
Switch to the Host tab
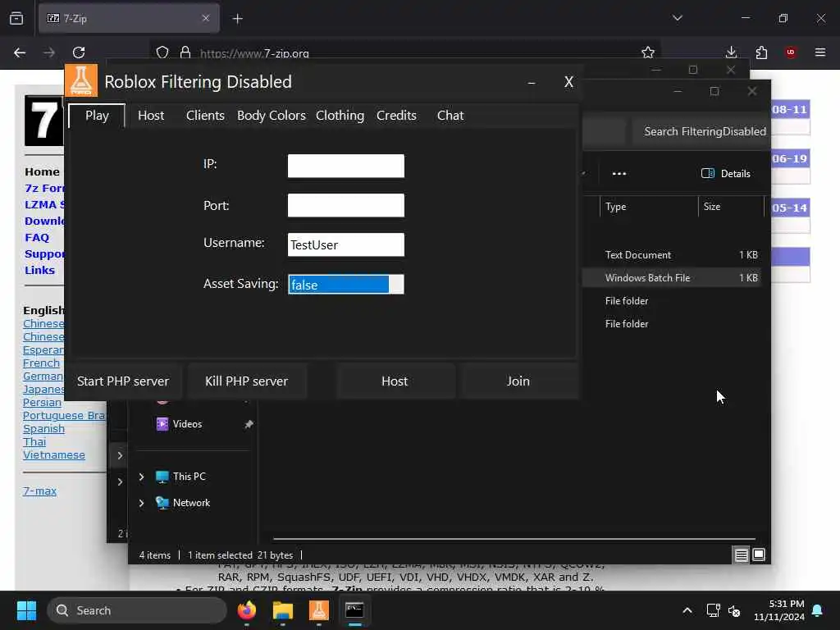click(151, 116)
